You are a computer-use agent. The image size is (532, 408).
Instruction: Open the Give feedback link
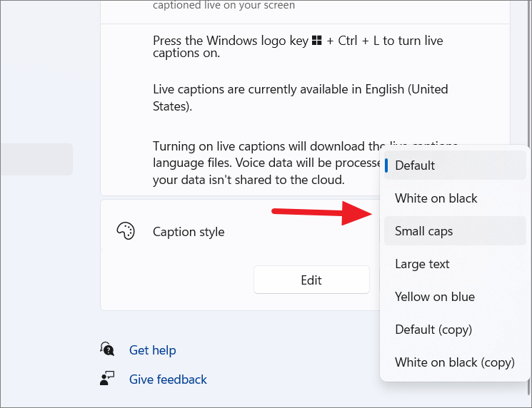click(x=168, y=379)
